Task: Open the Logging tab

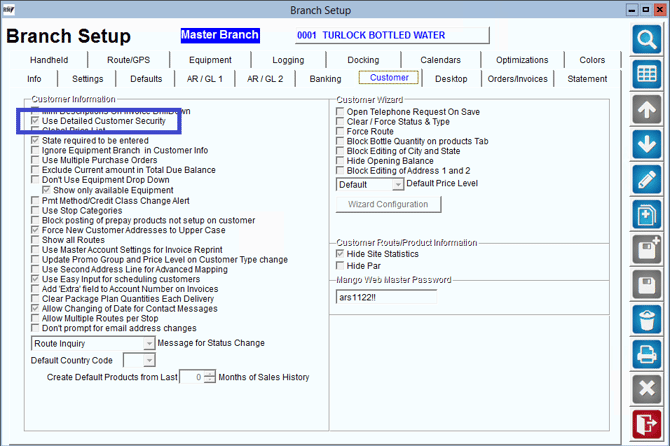Action: pyautogui.click(x=288, y=60)
